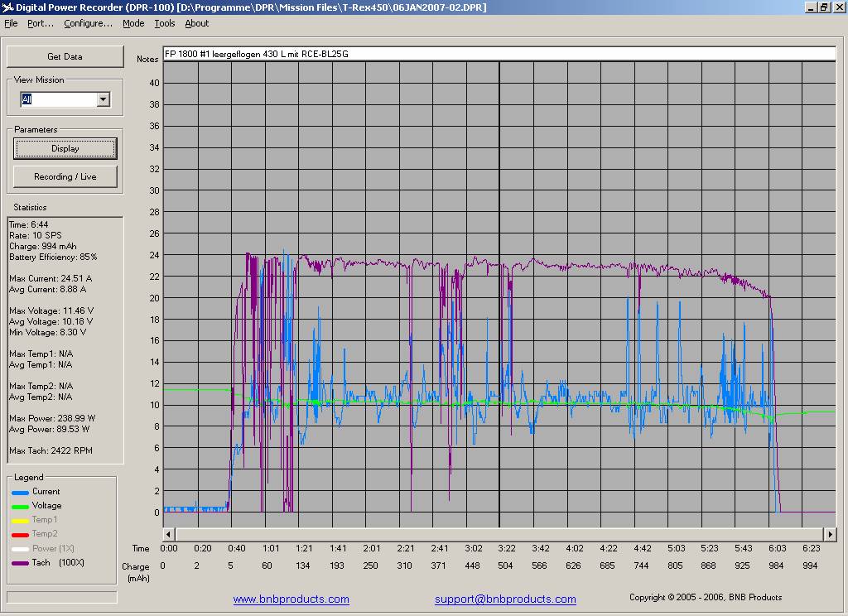Restore down the DPR-100 window
This screenshot has width=848, height=616.
click(x=823, y=7)
